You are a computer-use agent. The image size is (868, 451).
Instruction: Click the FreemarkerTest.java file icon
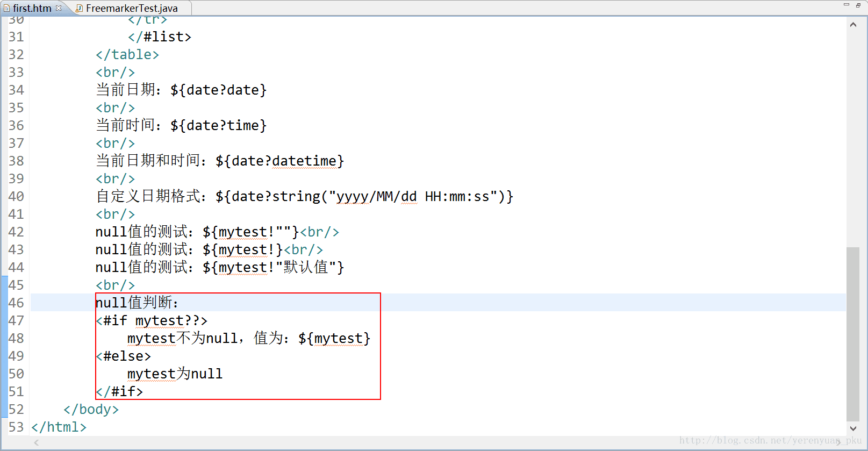[79, 8]
